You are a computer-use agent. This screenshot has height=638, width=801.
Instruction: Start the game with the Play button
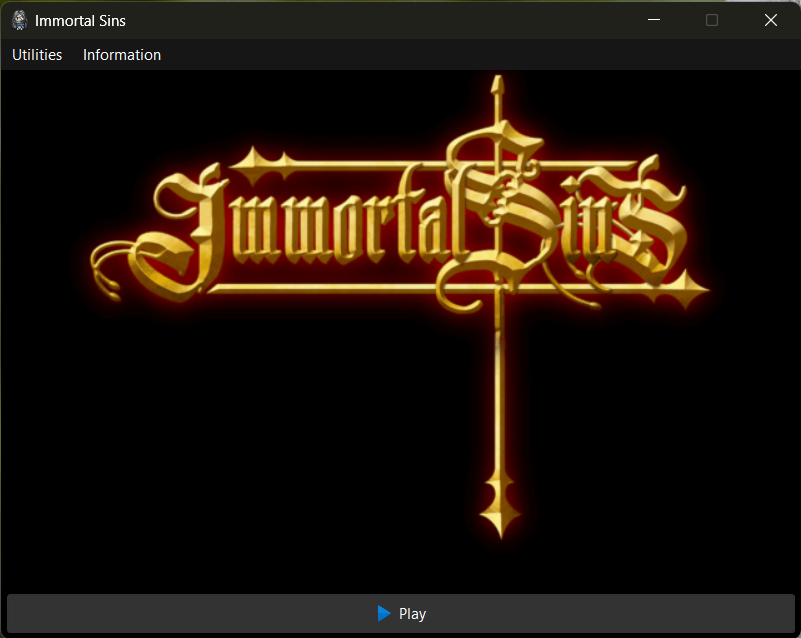[x=400, y=614]
